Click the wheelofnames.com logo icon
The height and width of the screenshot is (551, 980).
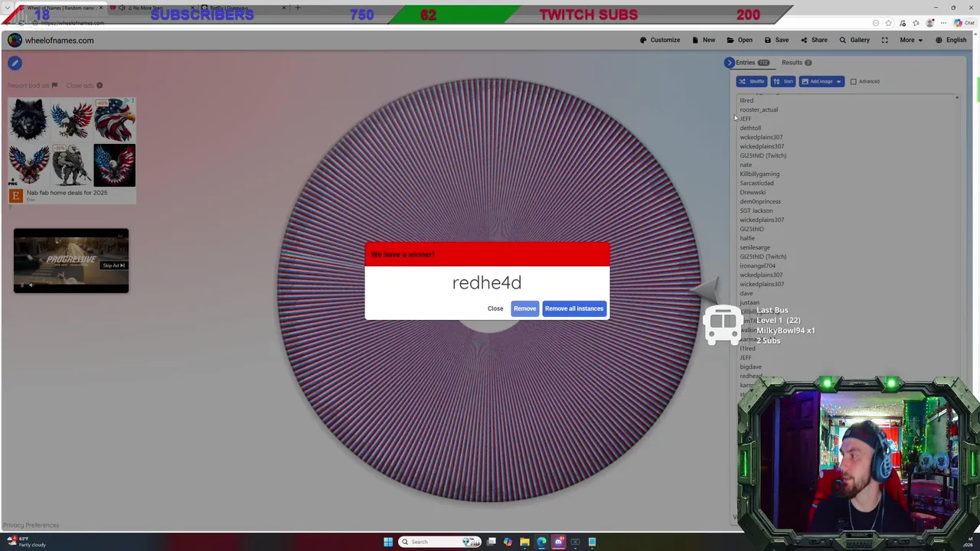click(15, 41)
